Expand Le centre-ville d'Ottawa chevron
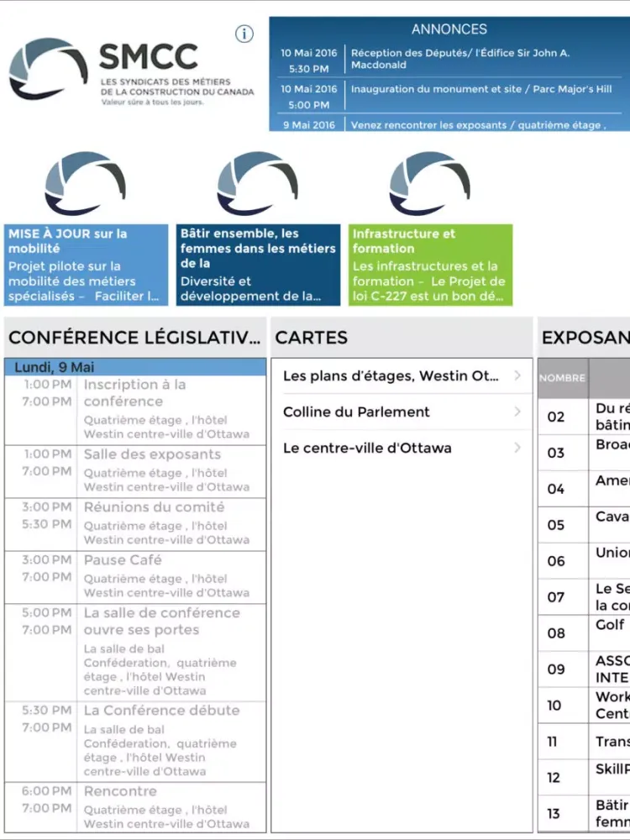The width and height of the screenshot is (630, 840). tap(517, 448)
